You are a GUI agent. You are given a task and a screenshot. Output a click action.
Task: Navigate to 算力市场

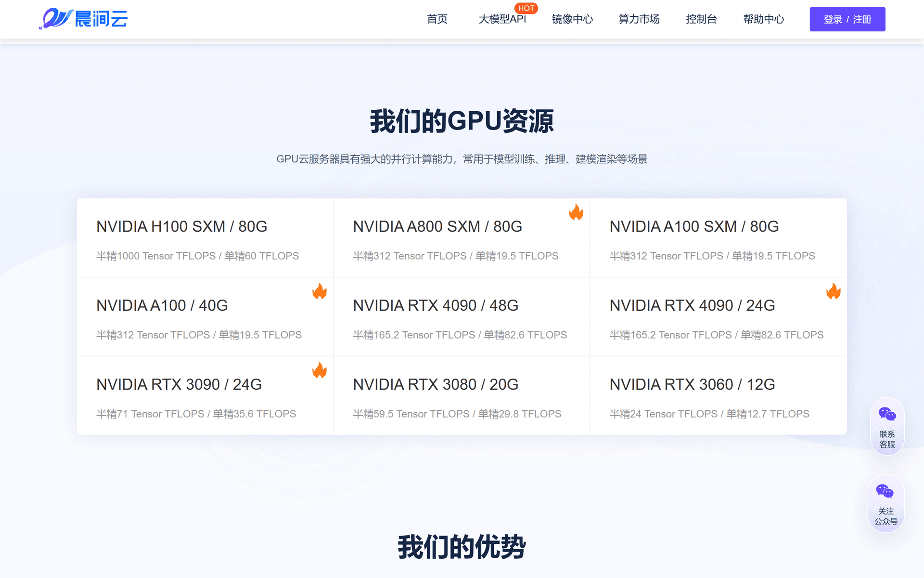[x=639, y=19]
